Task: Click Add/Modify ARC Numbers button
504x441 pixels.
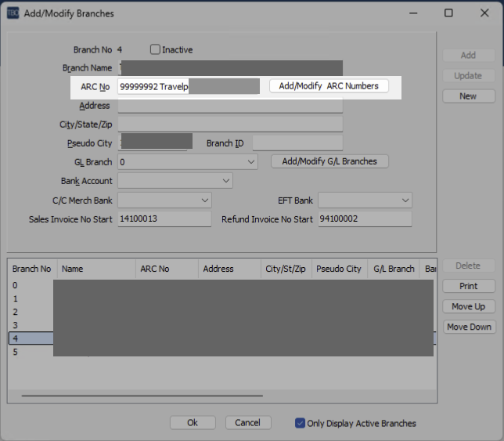Action: [x=329, y=86]
